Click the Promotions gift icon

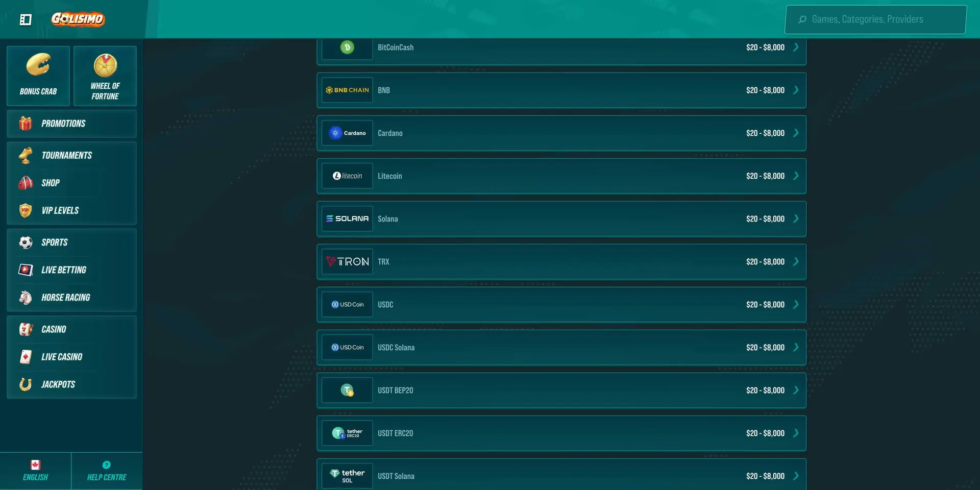(26, 124)
